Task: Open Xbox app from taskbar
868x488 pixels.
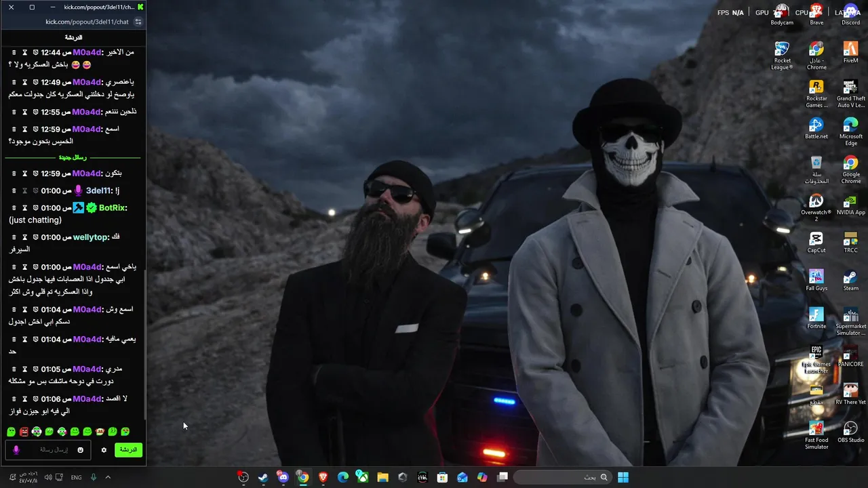Action: 363,477
